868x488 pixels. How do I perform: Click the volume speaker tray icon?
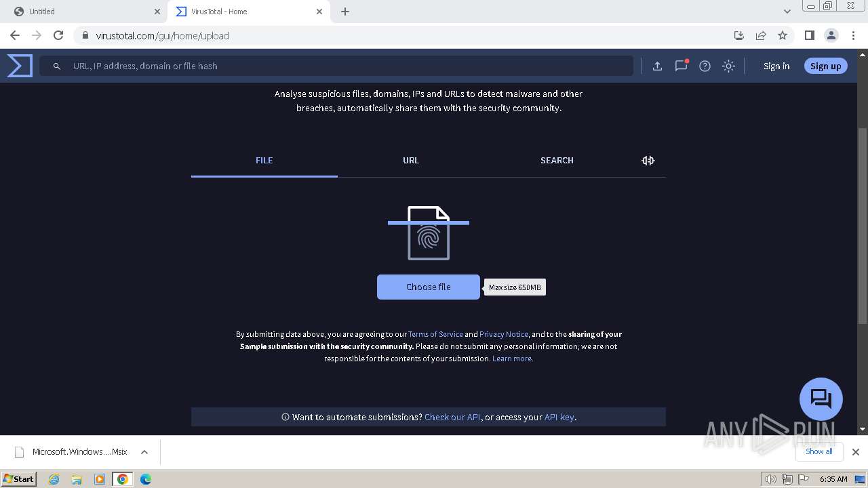click(x=771, y=479)
